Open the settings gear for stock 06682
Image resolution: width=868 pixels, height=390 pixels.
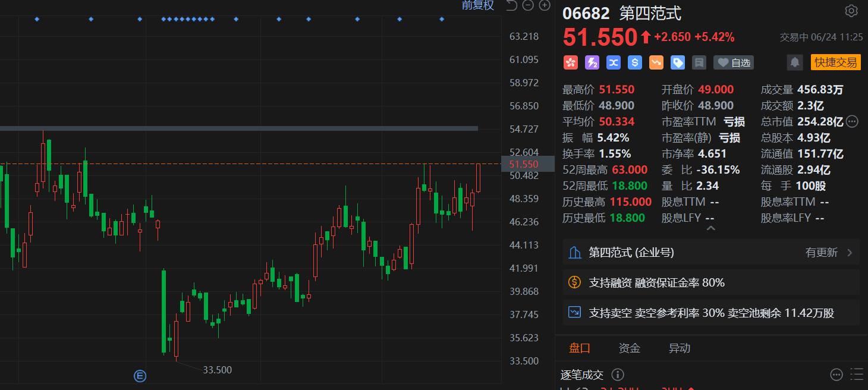click(851, 11)
